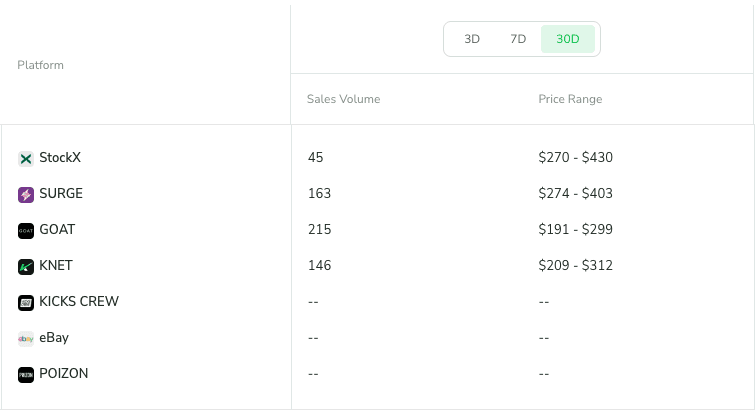755x411 pixels.
Task: Open the POIZON platform name link
Action: 64,374
